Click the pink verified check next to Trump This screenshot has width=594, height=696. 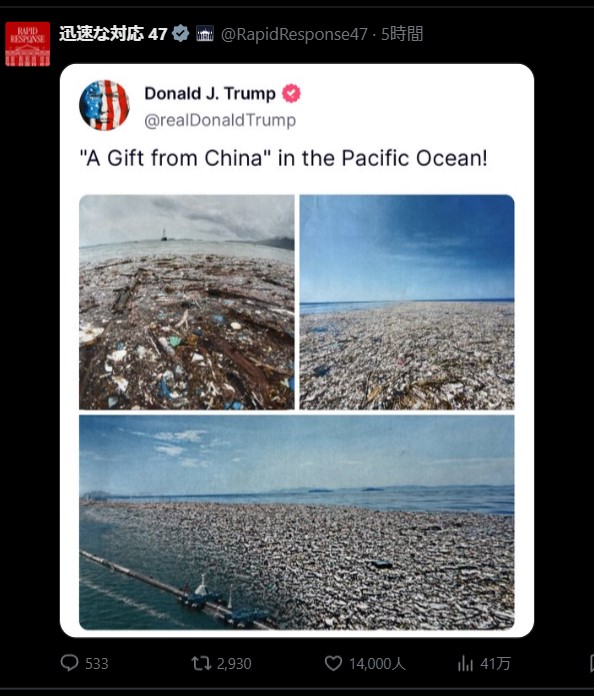click(x=291, y=93)
